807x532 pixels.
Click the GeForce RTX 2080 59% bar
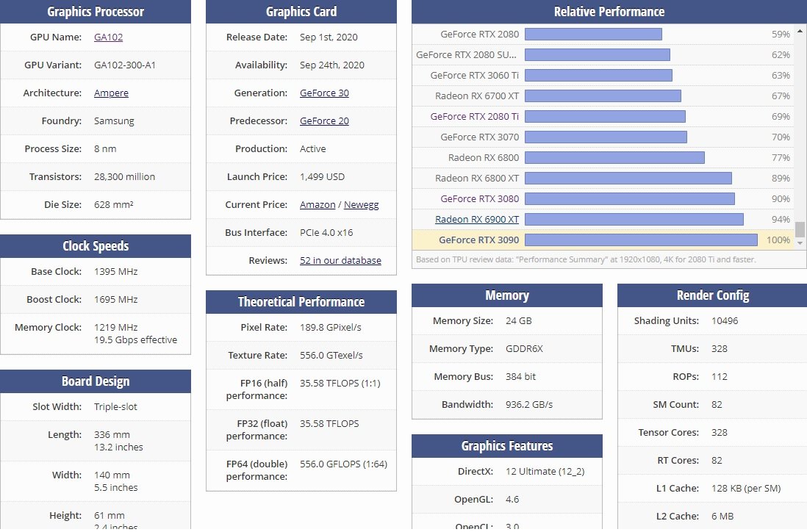pyautogui.click(x=593, y=34)
